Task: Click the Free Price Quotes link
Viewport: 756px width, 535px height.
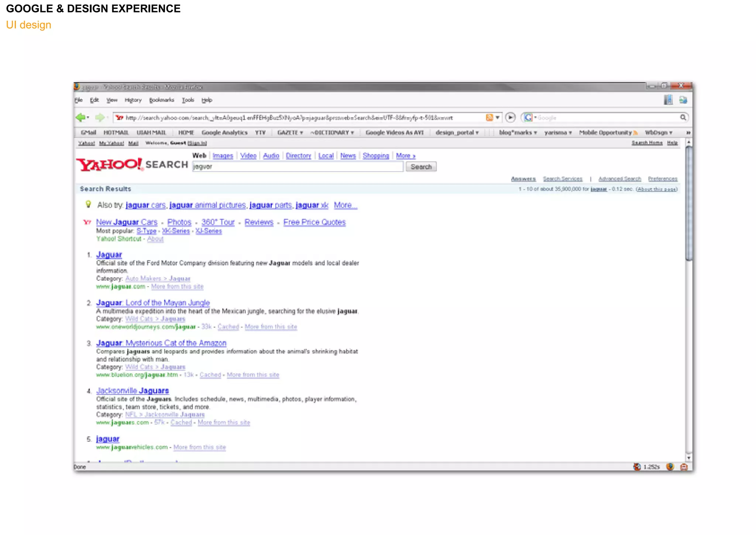Action: pos(315,222)
